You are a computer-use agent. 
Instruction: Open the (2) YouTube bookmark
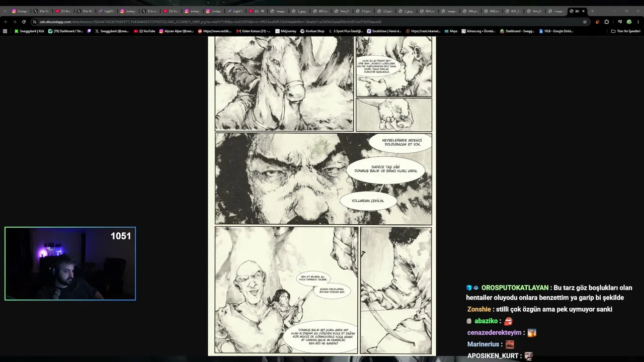click(144, 31)
